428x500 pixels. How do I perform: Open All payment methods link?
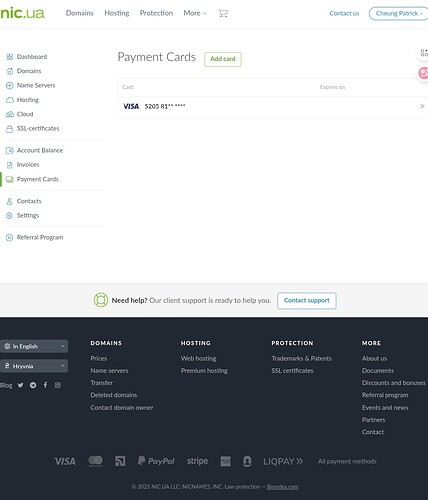coord(347,462)
